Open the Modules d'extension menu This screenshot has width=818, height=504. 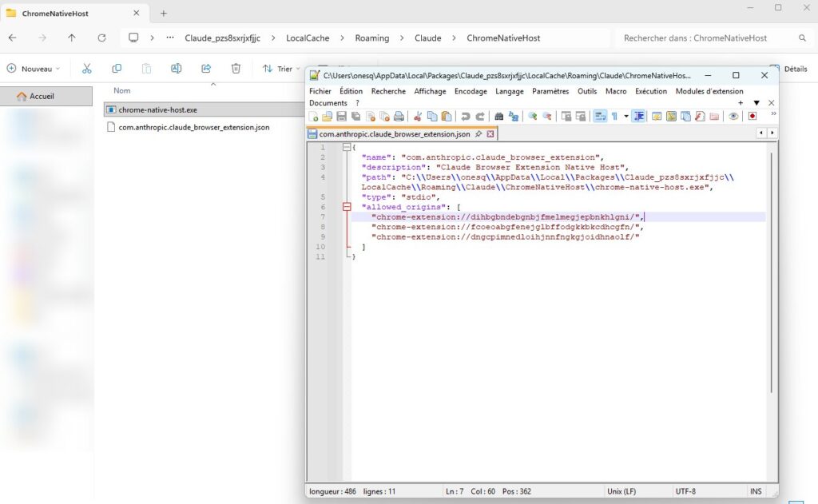[709, 91]
